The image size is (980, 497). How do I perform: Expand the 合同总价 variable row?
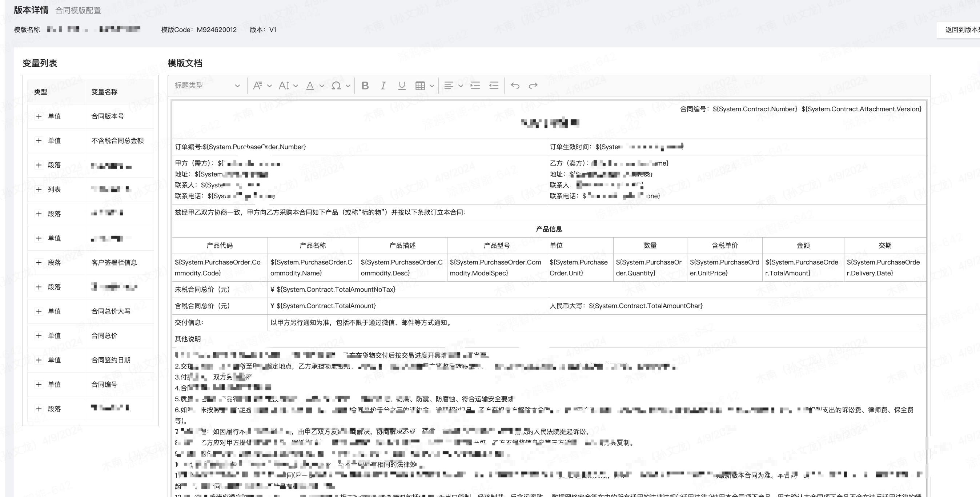click(39, 335)
